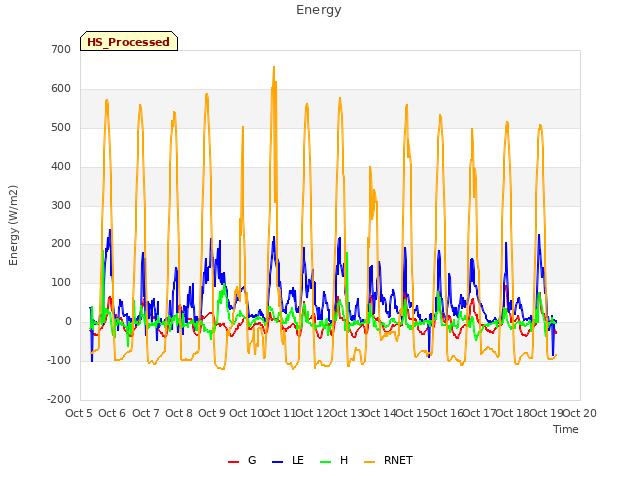Click the blue LE legend color marker

point(277,462)
